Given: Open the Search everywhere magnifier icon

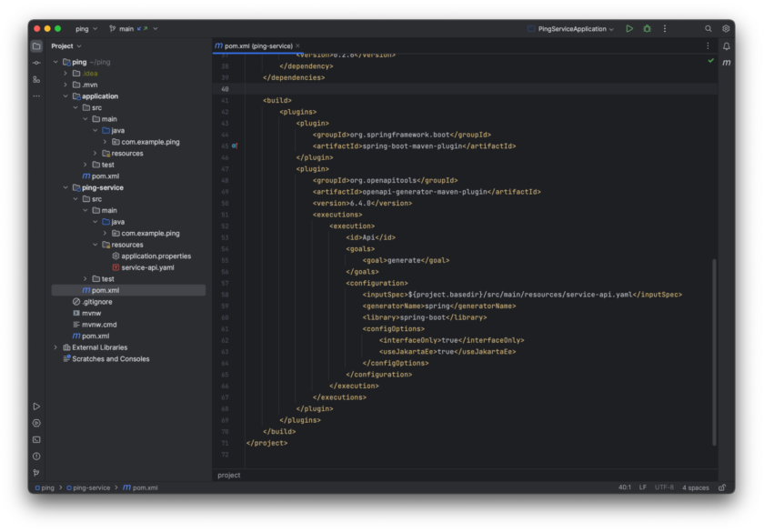Looking at the screenshot, I should (709, 28).
